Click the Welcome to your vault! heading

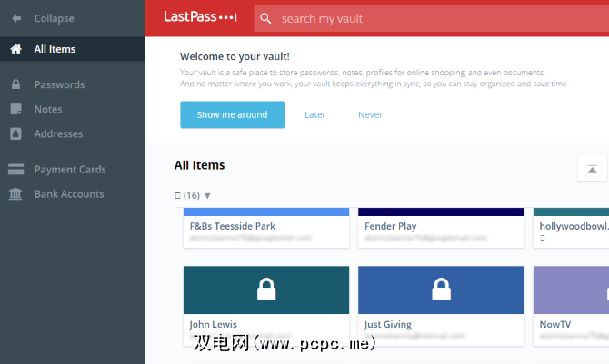coord(235,56)
